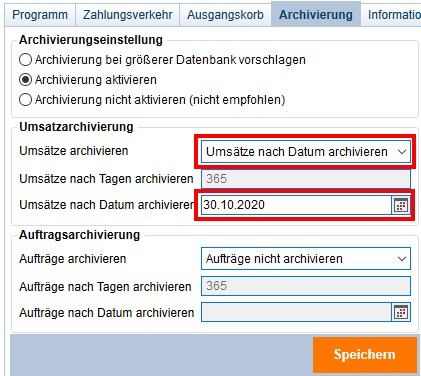Open the 'Aufträge archivieren' dropdown

tap(306, 259)
